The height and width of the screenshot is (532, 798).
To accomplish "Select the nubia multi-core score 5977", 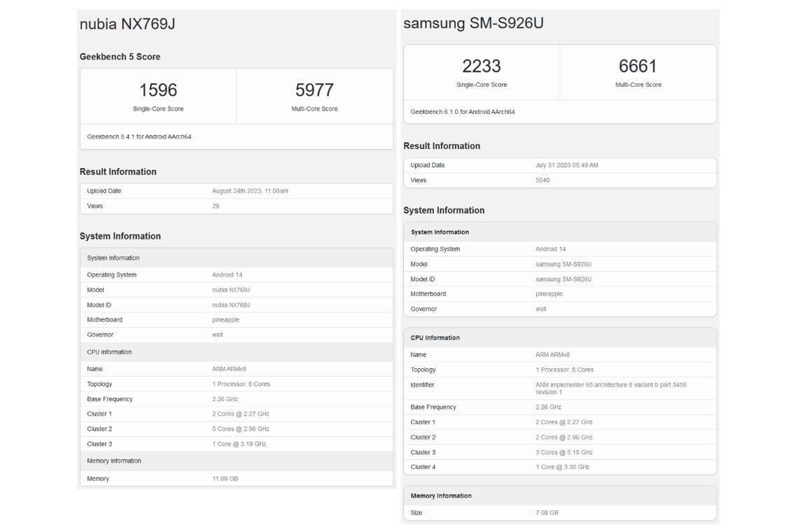I will click(x=314, y=90).
